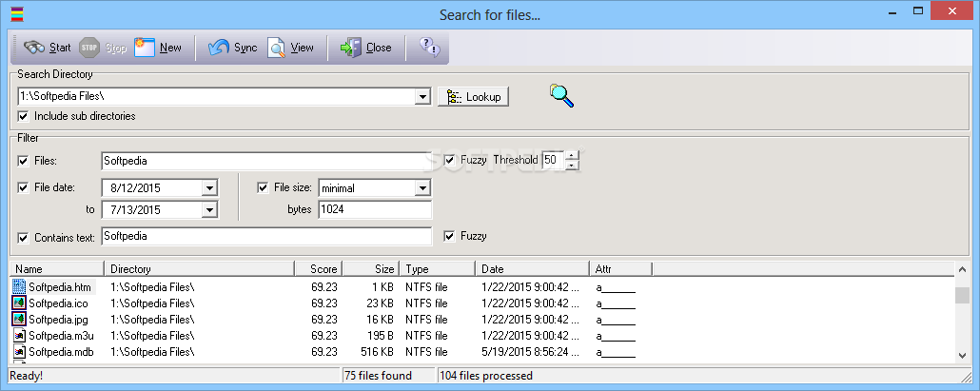
Task: Click 'Ready!' status text
Action: [x=27, y=376]
